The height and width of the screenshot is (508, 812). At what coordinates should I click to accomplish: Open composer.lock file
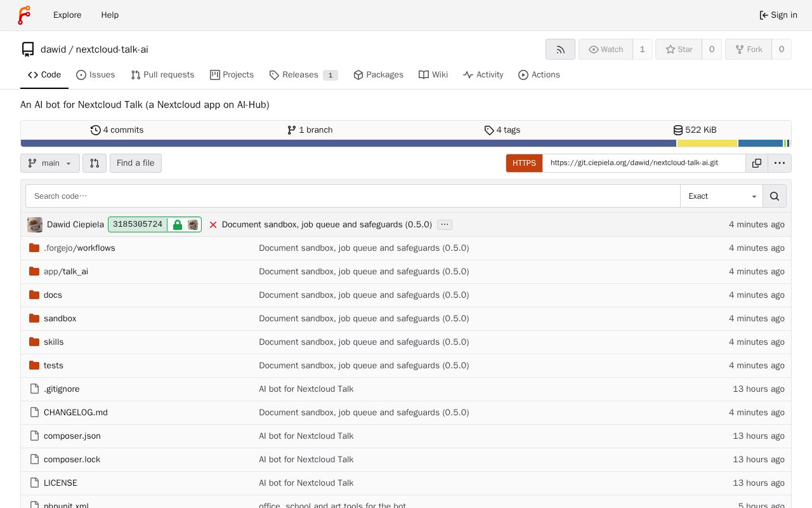click(x=72, y=460)
